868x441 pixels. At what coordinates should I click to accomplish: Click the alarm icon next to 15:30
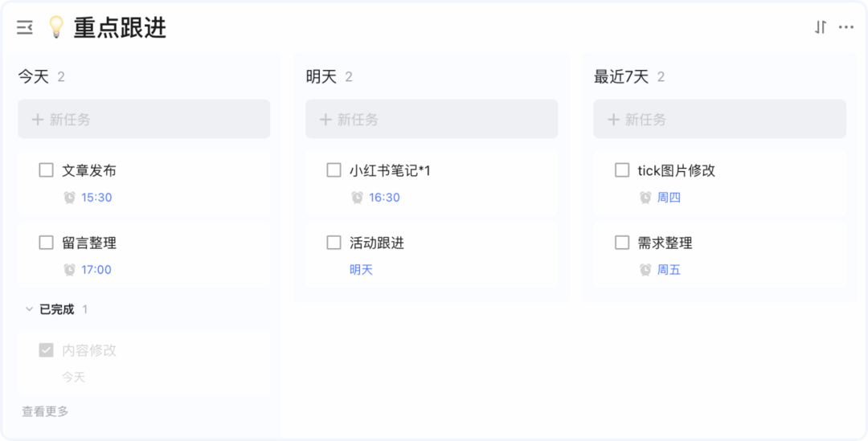70,198
